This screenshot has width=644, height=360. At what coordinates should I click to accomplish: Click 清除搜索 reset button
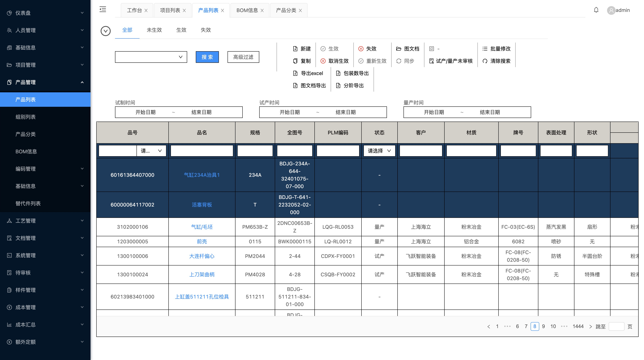pyautogui.click(x=497, y=61)
